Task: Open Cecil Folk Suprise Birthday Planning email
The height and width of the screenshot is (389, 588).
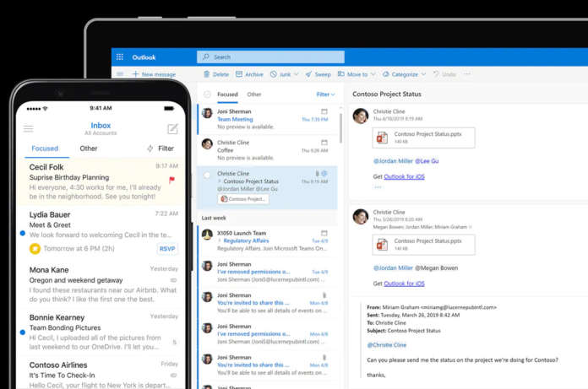Action: tap(101, 181)
